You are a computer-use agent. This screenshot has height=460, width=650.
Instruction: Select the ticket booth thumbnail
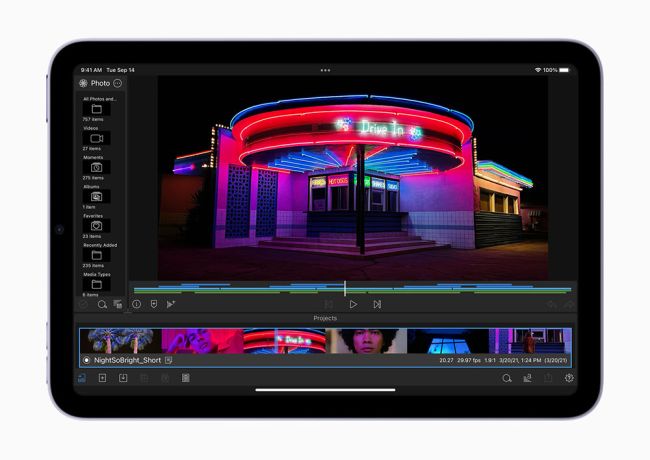(x=530, y=341)
